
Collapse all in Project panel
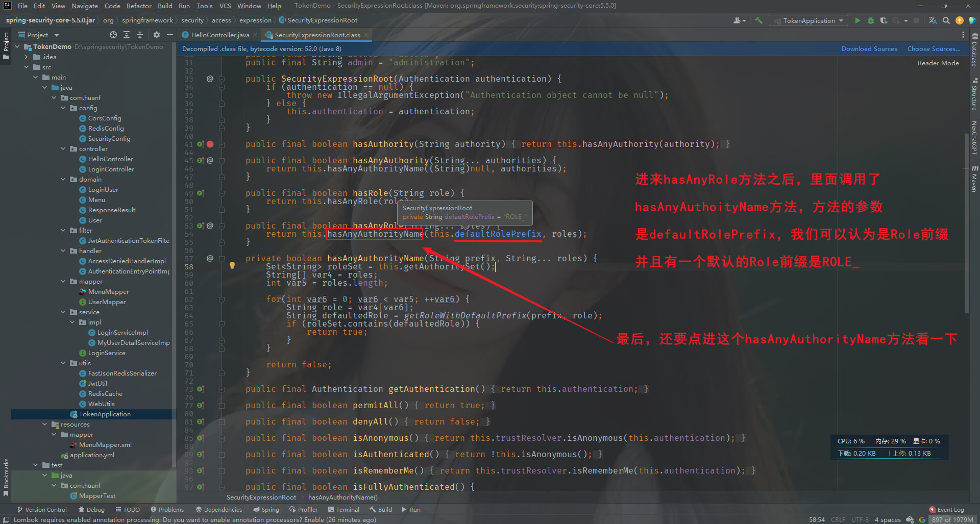point(140,35)
